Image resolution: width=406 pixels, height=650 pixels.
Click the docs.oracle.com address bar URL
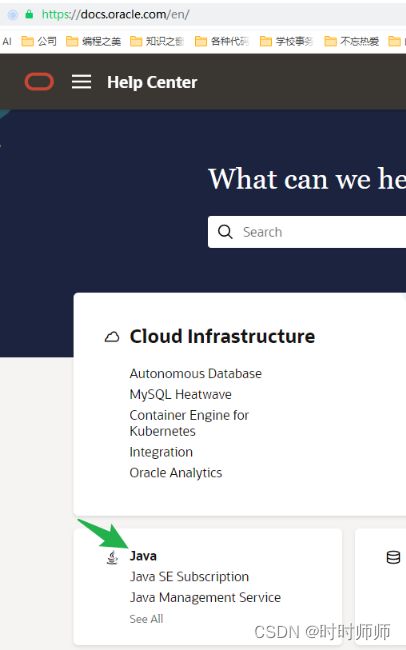[x=115, y=15]
